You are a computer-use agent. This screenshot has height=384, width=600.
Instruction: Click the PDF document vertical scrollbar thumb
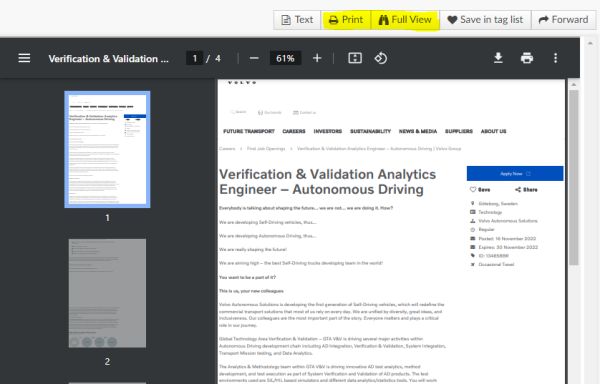click(x=573, y=177)
